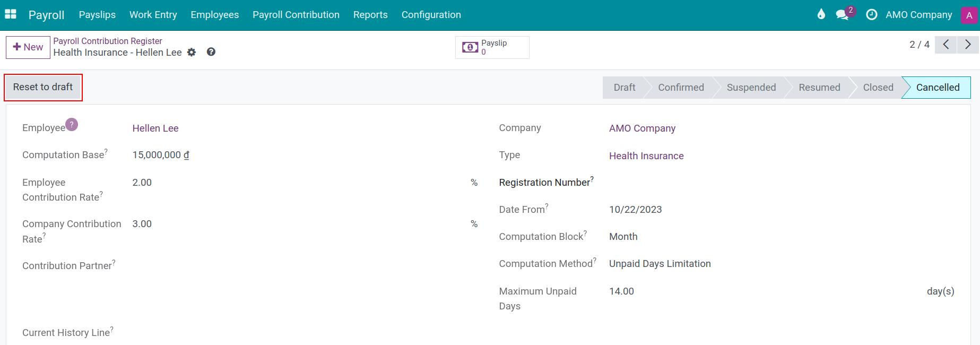Open AMO Company switcher in top bar
The image size is (980, 345).
[x=918, y=15]
